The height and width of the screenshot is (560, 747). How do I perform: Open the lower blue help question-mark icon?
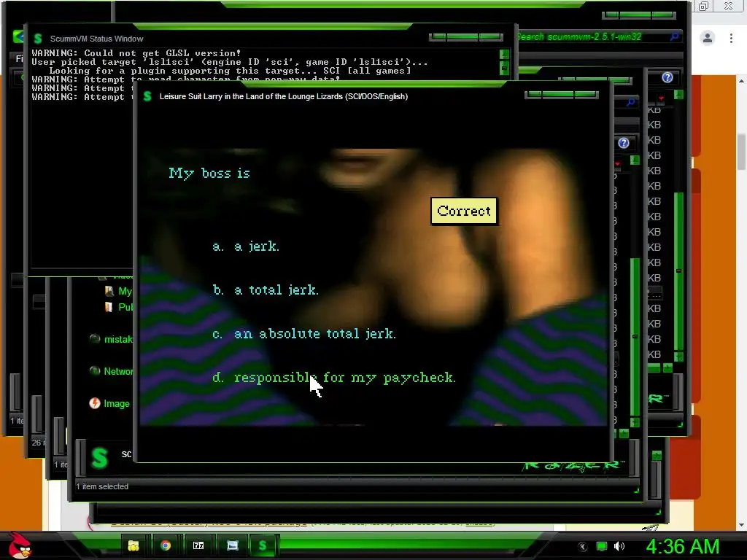624,143
